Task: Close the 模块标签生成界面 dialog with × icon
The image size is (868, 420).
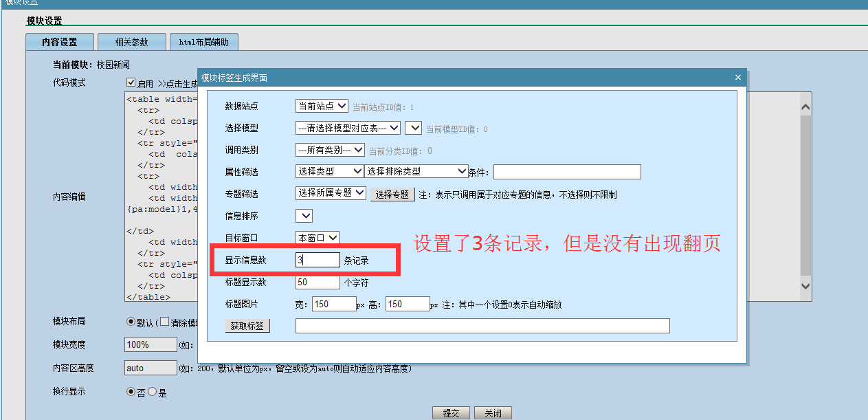Action: (x=738, y=78)
